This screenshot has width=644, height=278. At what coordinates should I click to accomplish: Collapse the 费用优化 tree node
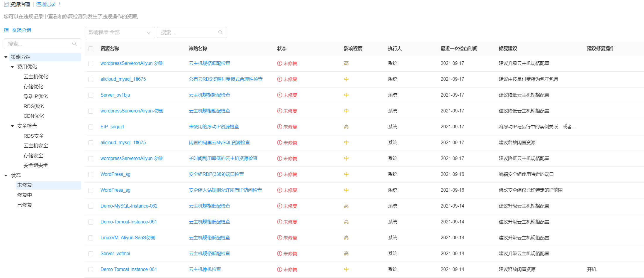[x=12, y=67]
